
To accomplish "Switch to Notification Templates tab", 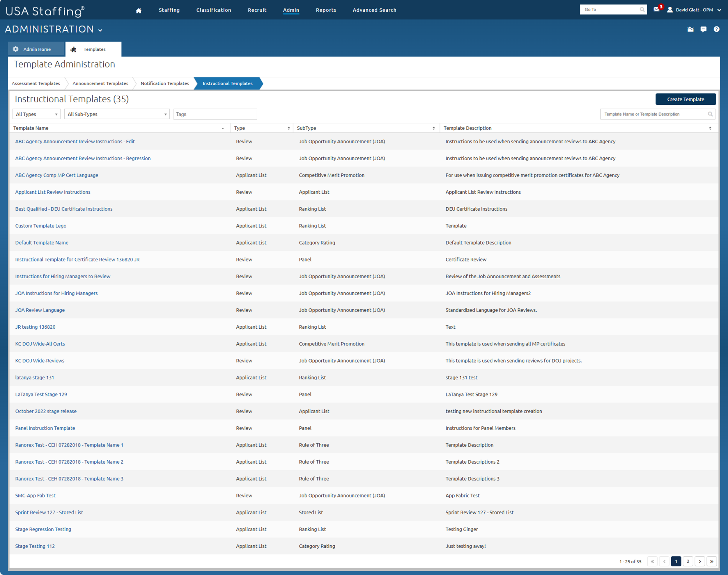I will pos(165,83).
